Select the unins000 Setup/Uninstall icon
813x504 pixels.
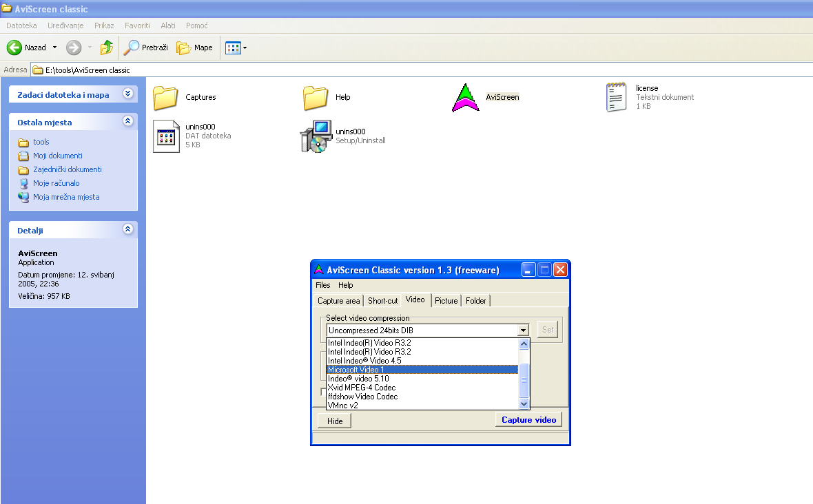pyautogui.click(x=316, y=136)
